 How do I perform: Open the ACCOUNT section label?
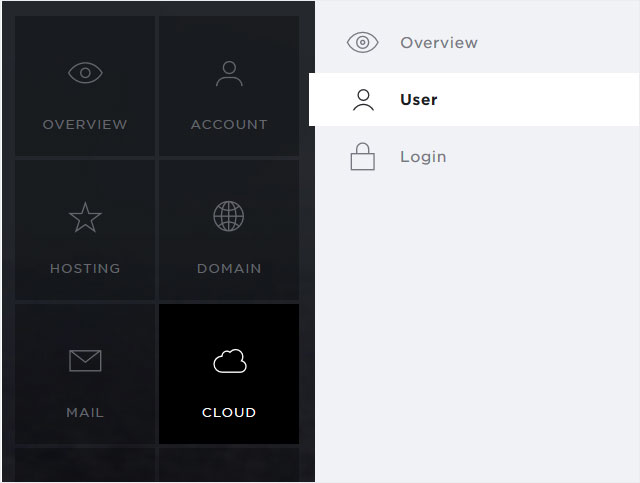pyautogui.click(x=229, y=125)
